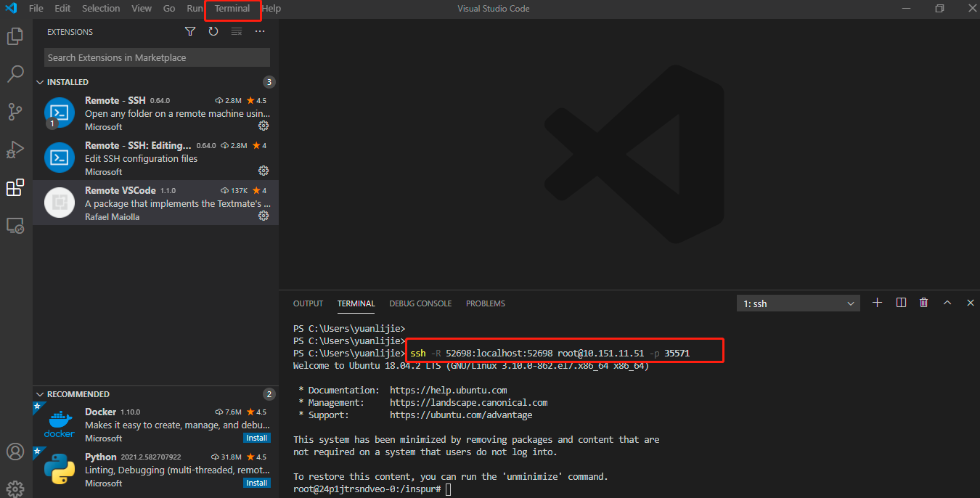The image size is (980, 498).
Task: Click the Search Extensions in Marketplace field
Action: 157,57
